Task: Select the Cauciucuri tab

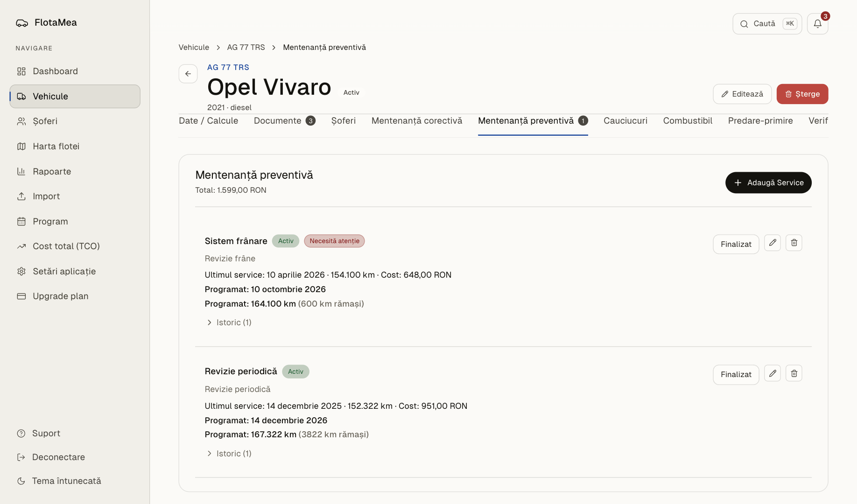Action: coord(625,121)
